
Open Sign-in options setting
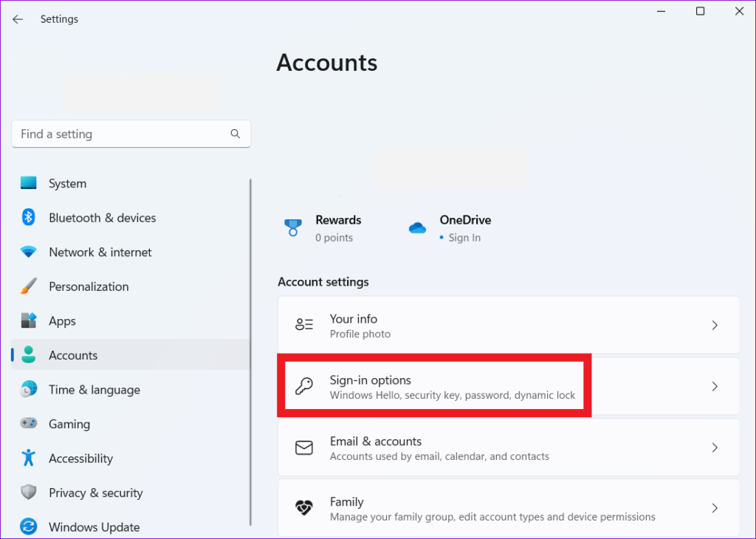pyautogui.click(x=509, y=386)
